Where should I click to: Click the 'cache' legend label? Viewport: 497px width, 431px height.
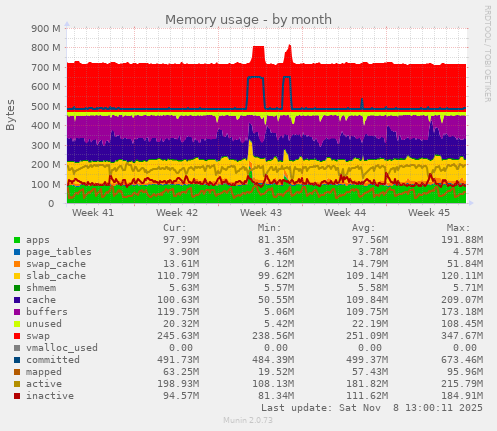(x=41, y=300)
